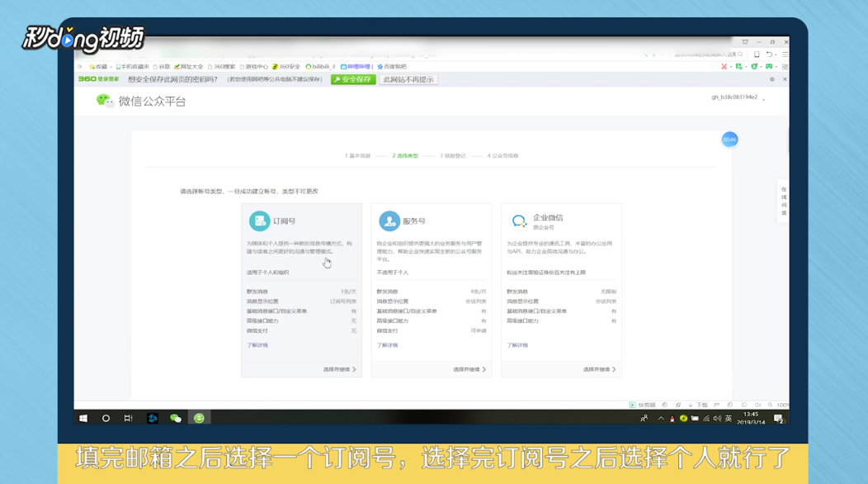The image size is (868, 484).
Task: Open the People icon on taskbar
Action: click(644, 419)
